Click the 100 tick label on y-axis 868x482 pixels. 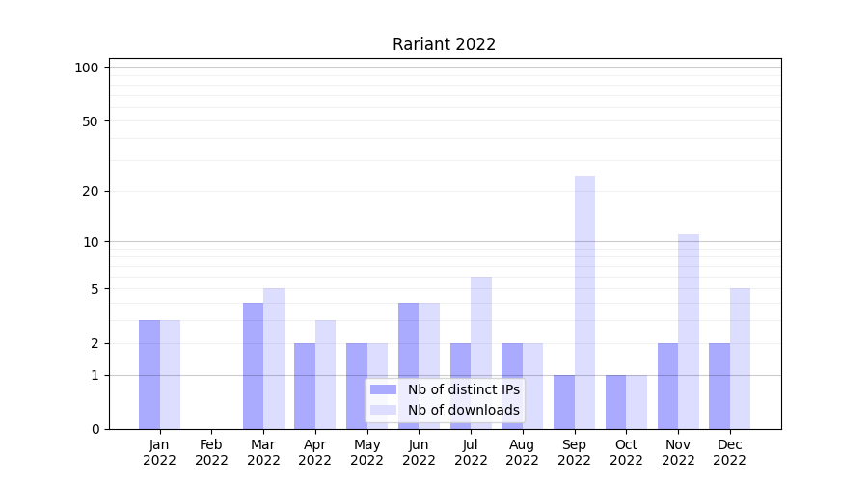click(x=87, y=67)
